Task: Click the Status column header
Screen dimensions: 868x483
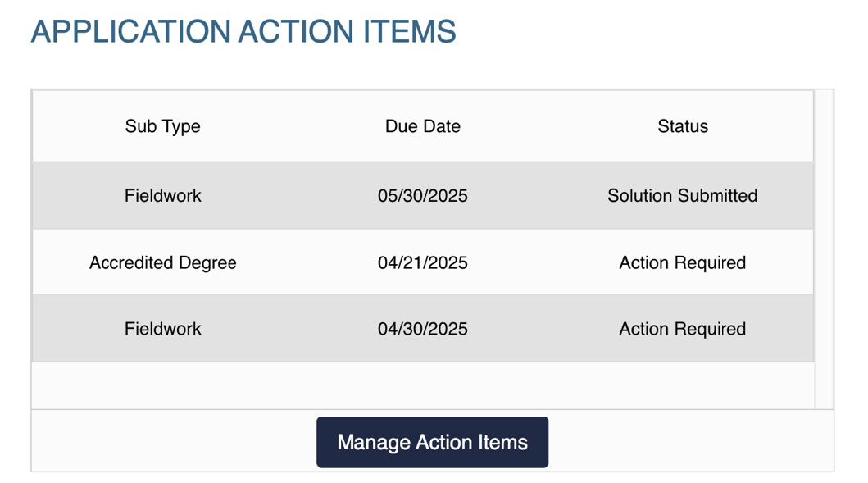Action: (x=683, y=126)
